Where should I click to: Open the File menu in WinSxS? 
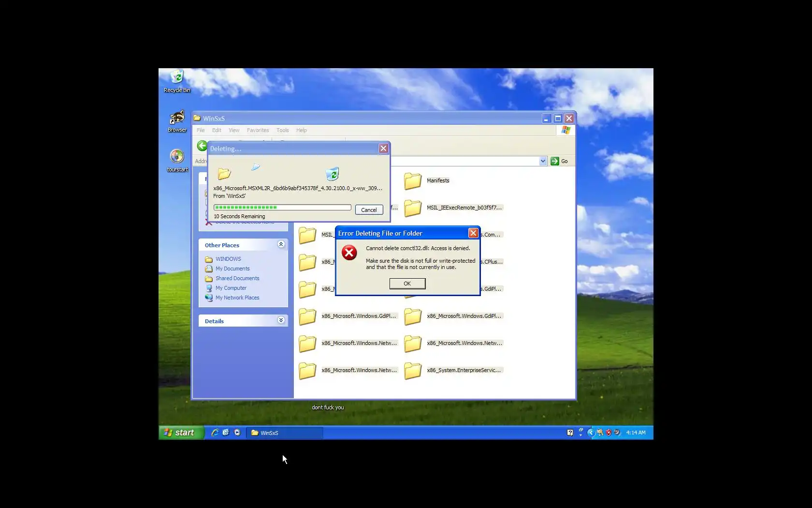[201, 130]
